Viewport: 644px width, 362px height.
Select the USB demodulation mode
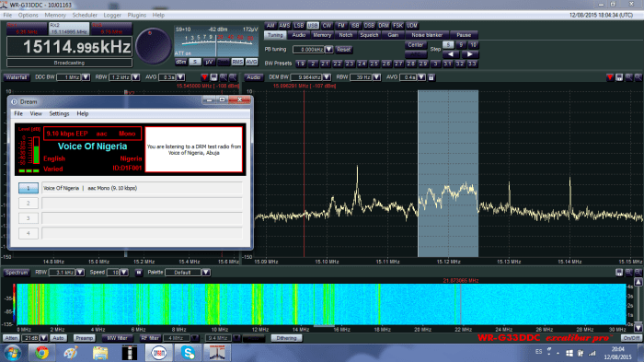pos(313,26)
